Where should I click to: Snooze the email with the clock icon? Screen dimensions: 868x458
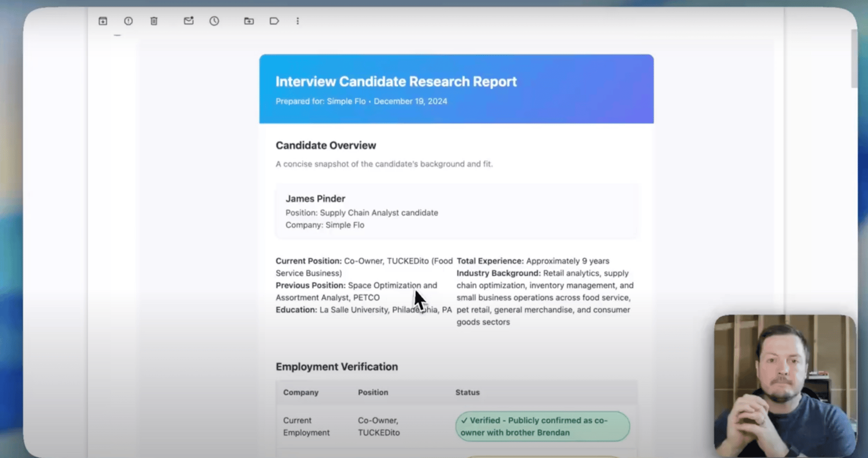214,21
